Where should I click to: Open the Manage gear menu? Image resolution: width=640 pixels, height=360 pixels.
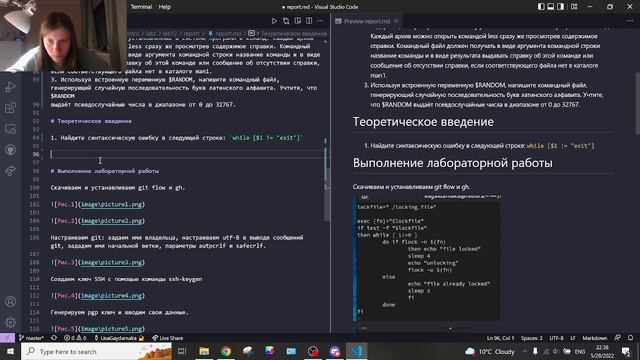pos(10,322)
